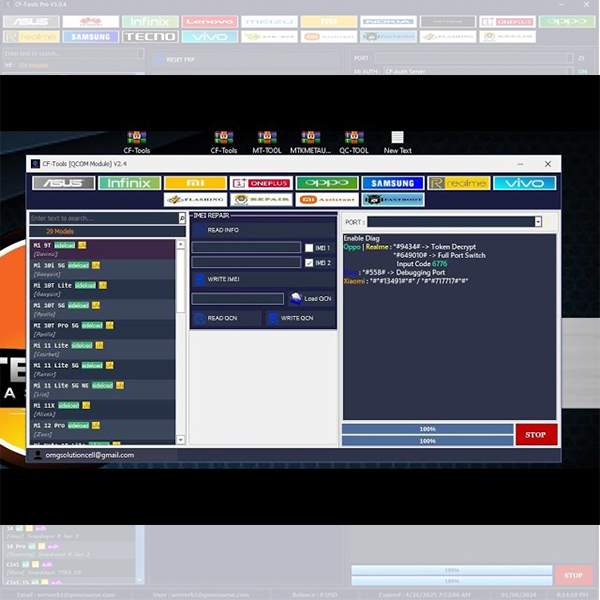Select the ASUS brand icon
Image resolution: width=600 pixels, height=600 pixels.
click(x=63, y=183)
